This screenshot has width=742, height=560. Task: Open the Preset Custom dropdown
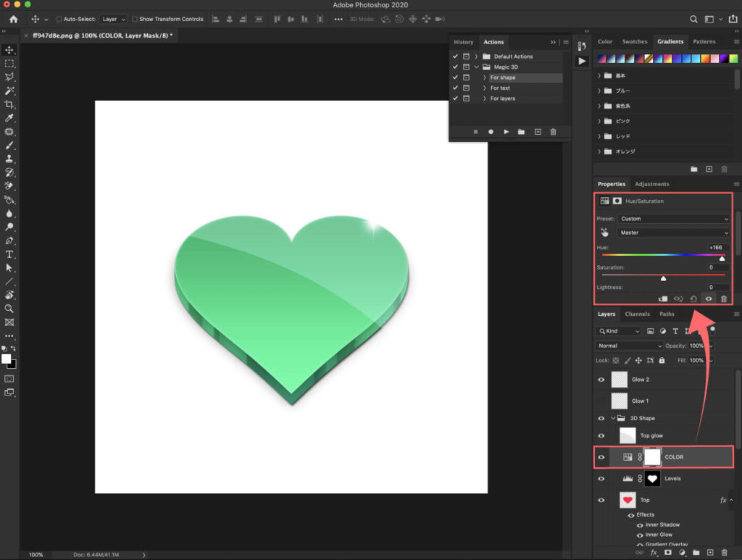pos(673,219)
